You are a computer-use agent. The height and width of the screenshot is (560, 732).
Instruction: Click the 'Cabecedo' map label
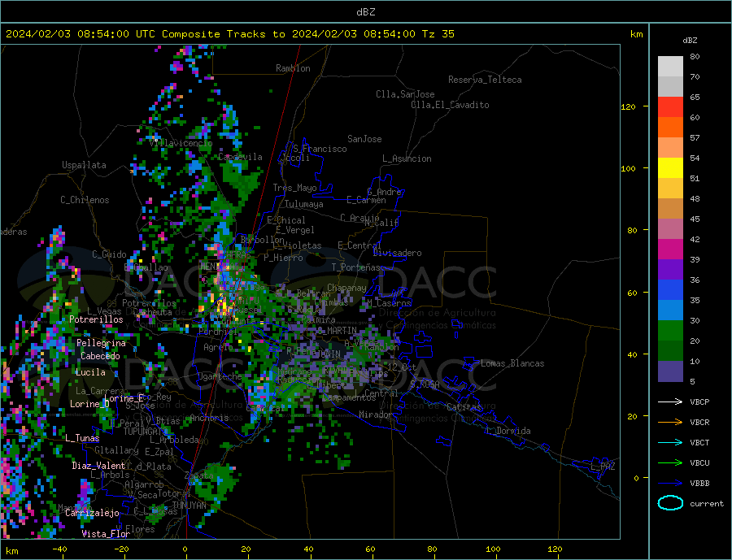point(100,356)
